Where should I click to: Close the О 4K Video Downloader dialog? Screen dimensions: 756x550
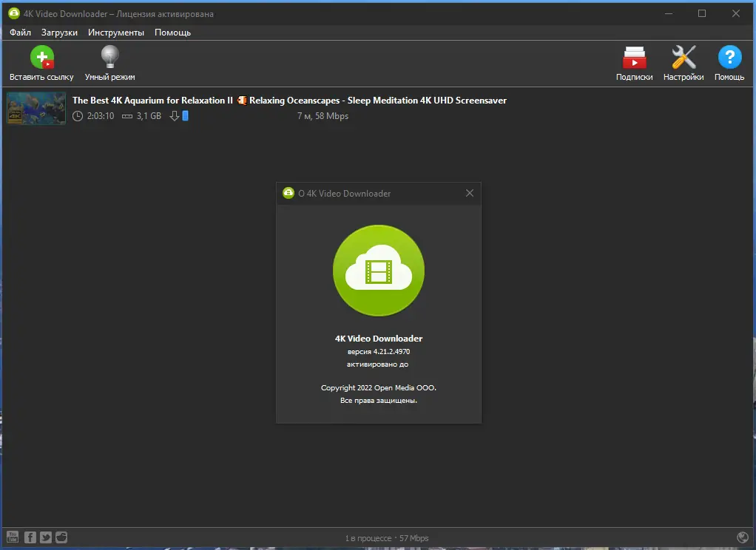click(x=470, y=193)
